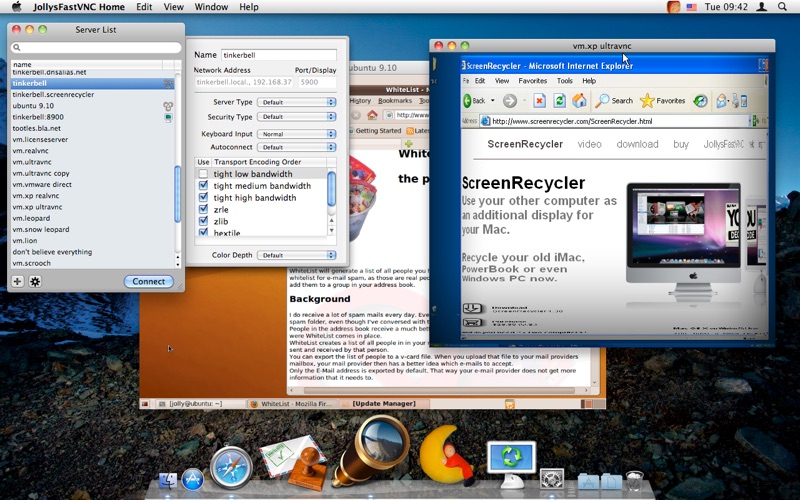The width and height of the screenshot is (800, 500).
Task: Open the Server Type dropdown
Action: point(297,102)
